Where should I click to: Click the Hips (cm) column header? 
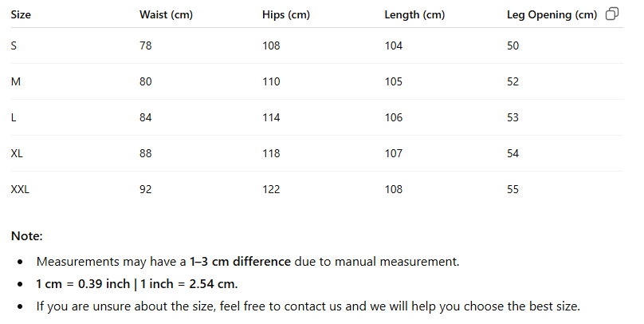click(286, 15)
